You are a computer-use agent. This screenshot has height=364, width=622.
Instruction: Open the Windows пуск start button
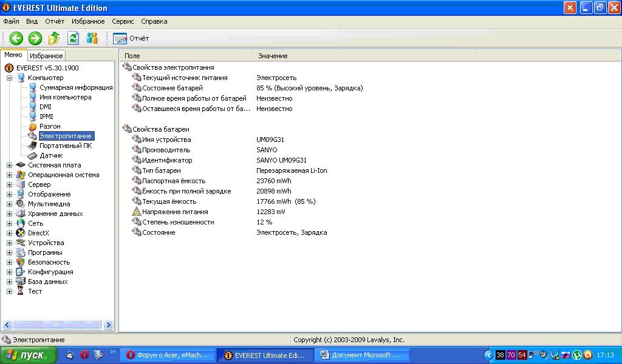point(29,355)
